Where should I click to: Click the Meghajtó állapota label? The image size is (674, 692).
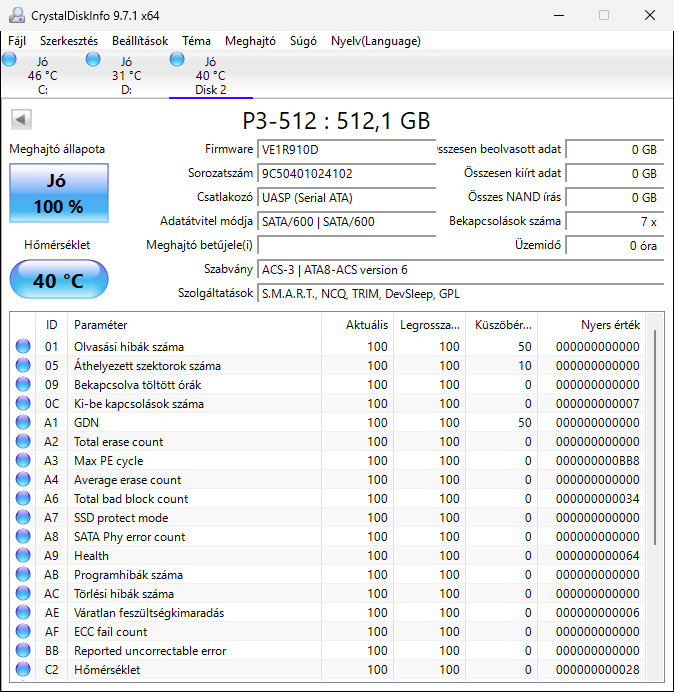pos(57,149)
